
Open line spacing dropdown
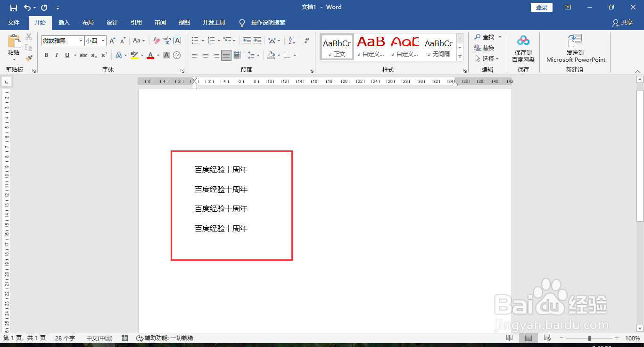point(254,55)
